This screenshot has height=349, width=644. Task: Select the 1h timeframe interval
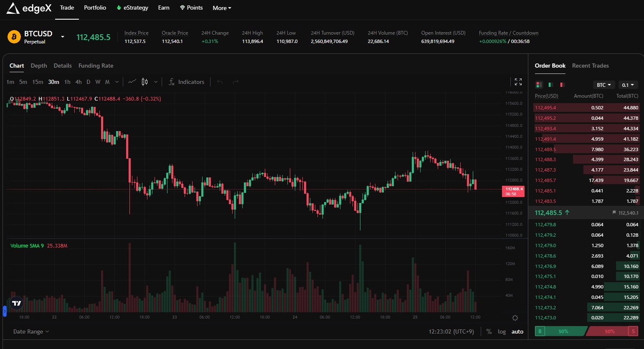[x=67, y=82]
